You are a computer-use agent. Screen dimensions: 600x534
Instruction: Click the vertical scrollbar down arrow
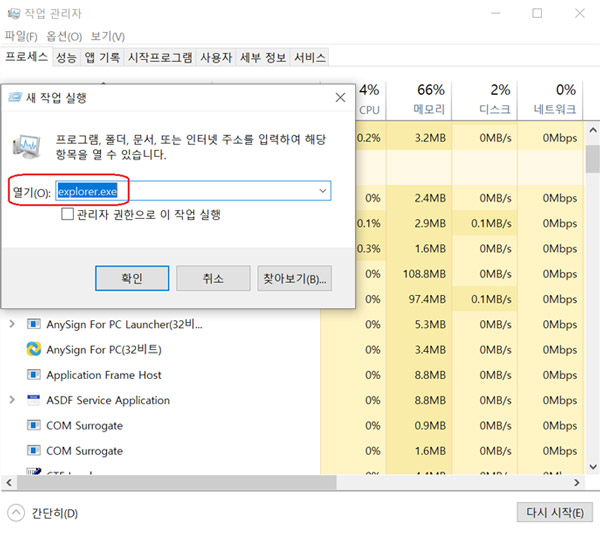pyautogui.click(x=592, y=466)
